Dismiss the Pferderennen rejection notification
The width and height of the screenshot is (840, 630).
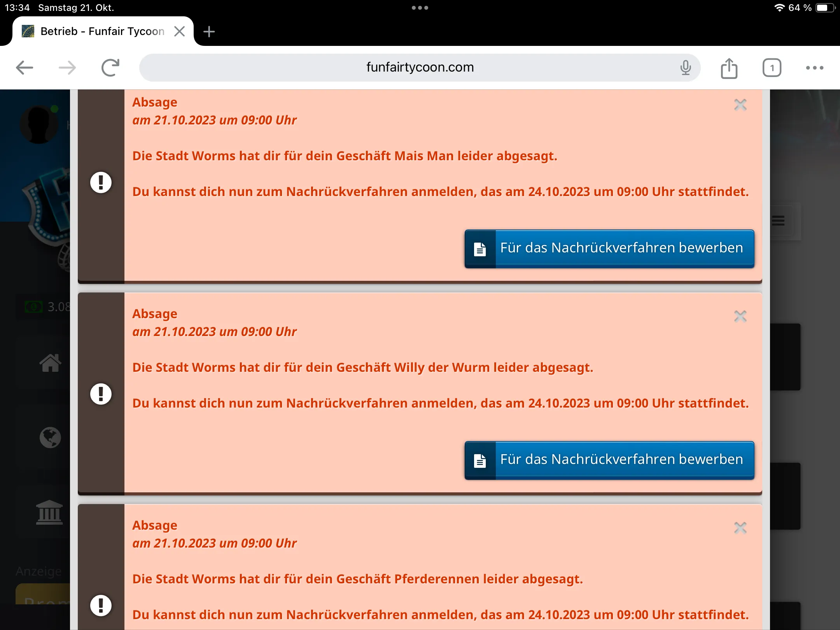tap(740, 528)
